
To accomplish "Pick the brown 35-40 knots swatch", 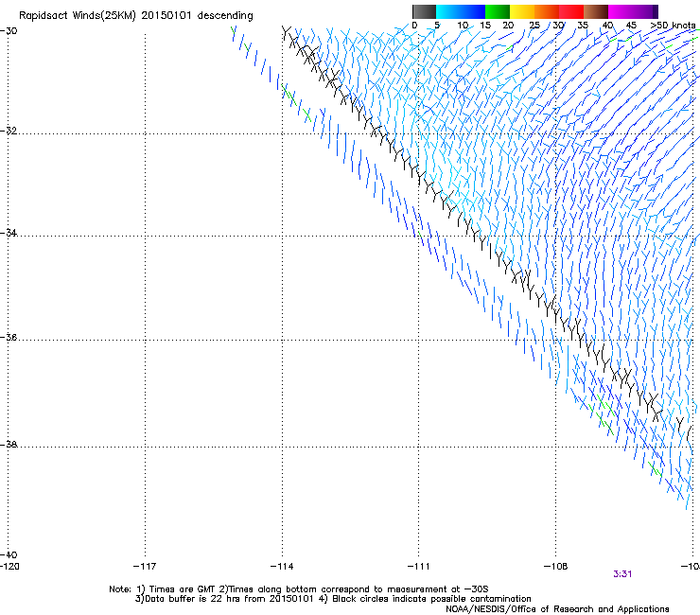I will click(x=596, y=11).
